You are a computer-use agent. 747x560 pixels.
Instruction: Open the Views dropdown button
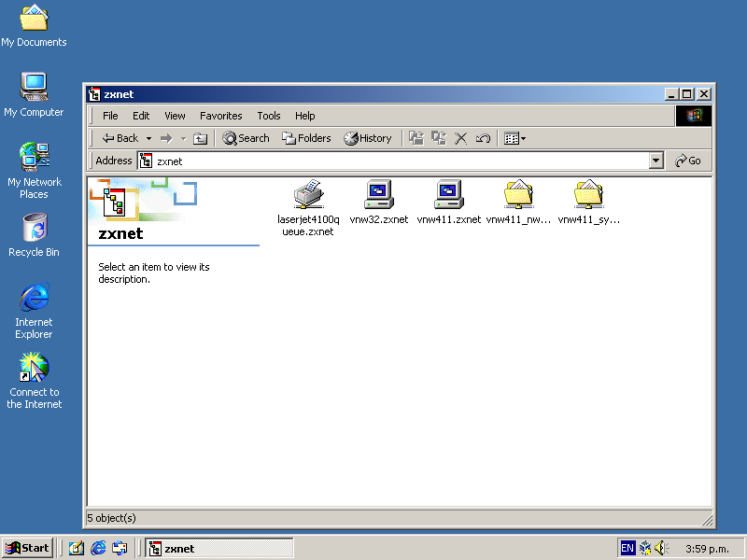tap(515, 138)
